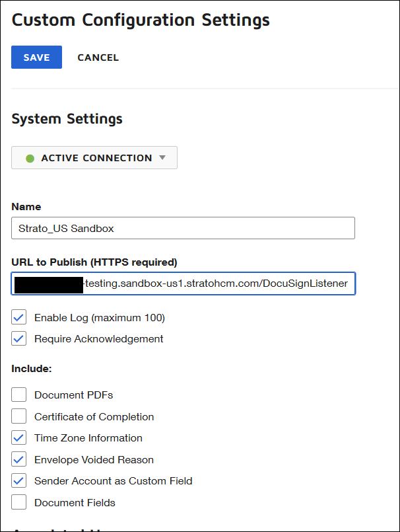This screenshot has width=400, height=532.
Task: Tick the Document Fields checkbox
Action: click(x=19, y=502)
